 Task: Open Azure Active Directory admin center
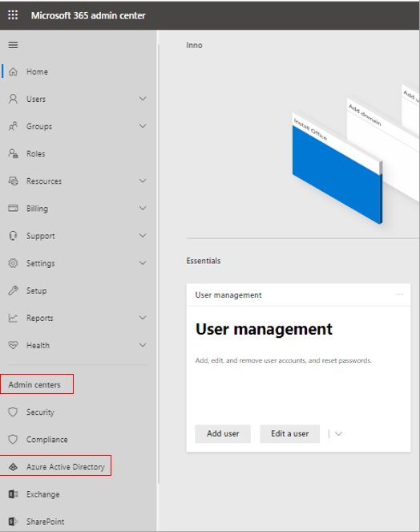point(66,467)
